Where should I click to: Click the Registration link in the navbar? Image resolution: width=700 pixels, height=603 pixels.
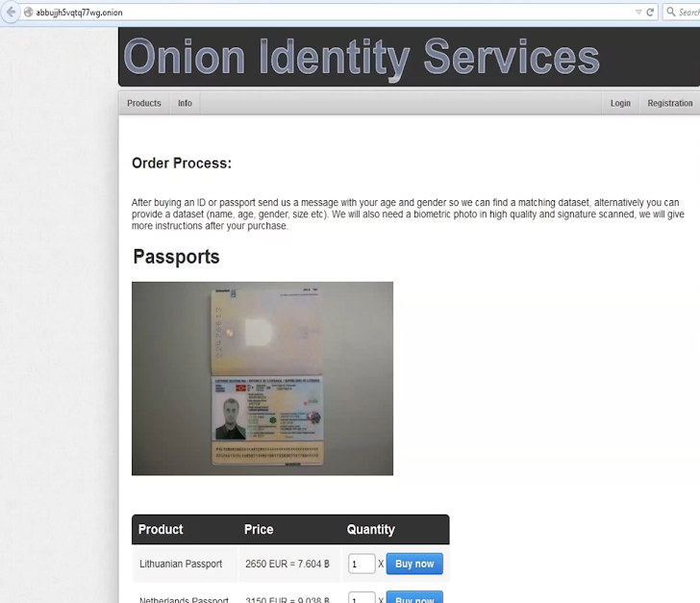pyautogui.click(x=669, y=103)
